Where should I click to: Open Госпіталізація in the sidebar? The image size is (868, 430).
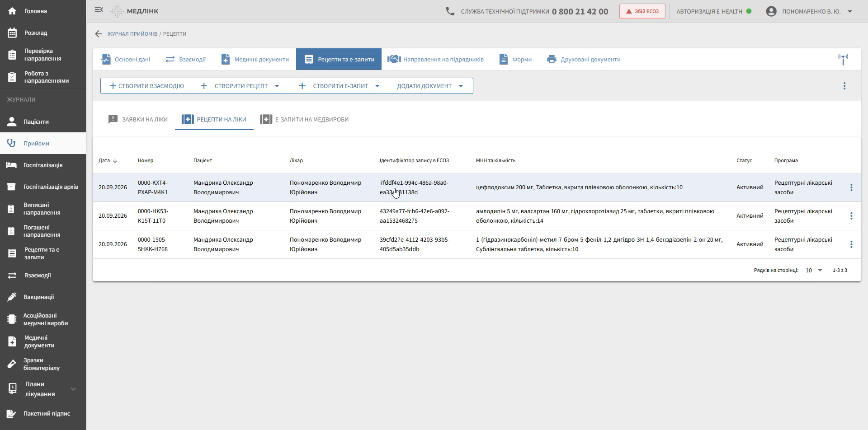click(x=43, y=165)
